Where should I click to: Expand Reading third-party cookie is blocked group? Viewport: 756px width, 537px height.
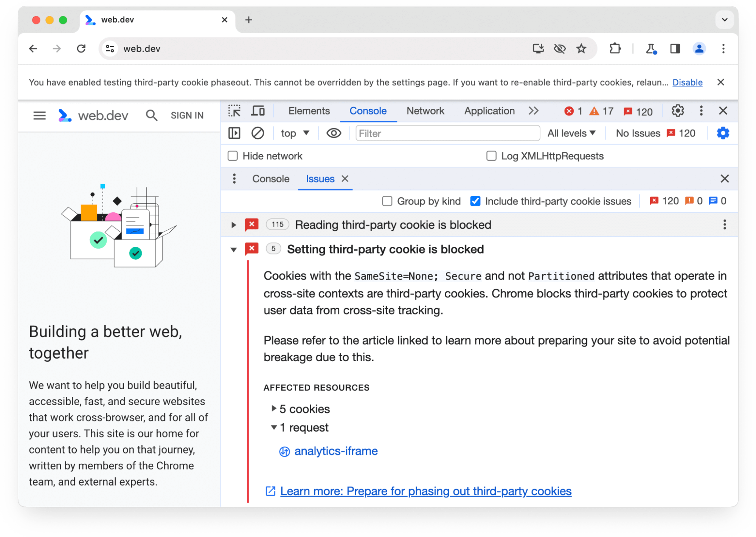point(233,225)
